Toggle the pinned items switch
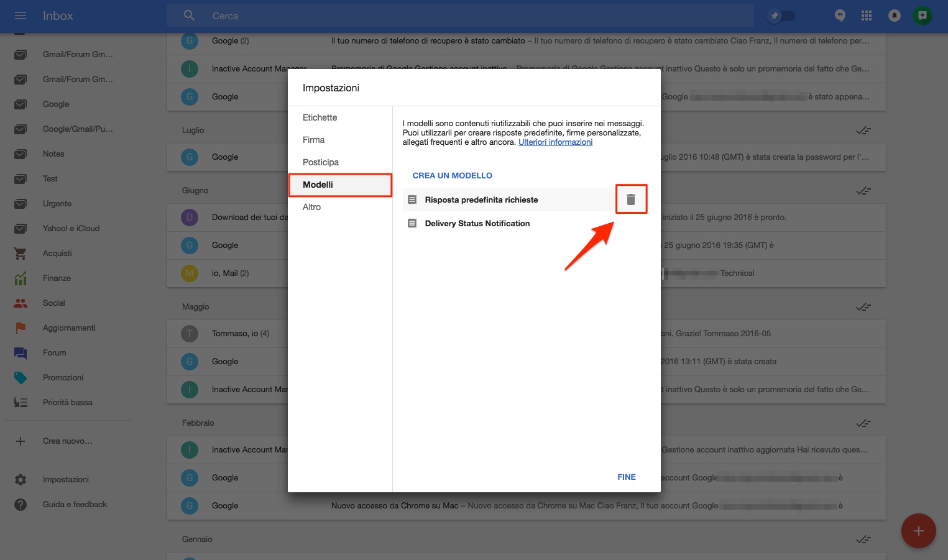Viewport: 948px width, 560px height. [781, 16]
